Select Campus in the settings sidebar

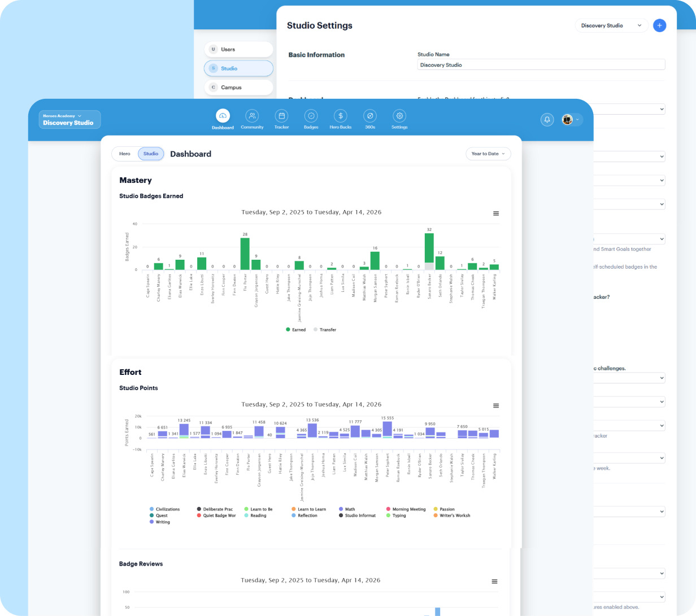pyautogui.click(x=238, y=88)
